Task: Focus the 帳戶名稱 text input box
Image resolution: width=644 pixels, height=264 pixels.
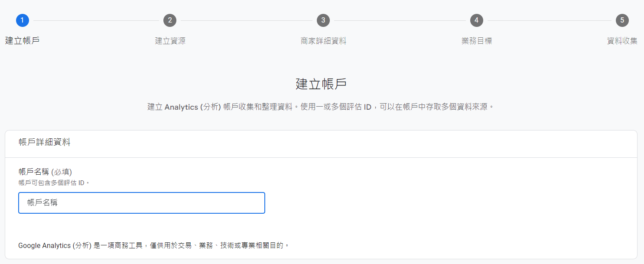Action: tap(141, 203)
